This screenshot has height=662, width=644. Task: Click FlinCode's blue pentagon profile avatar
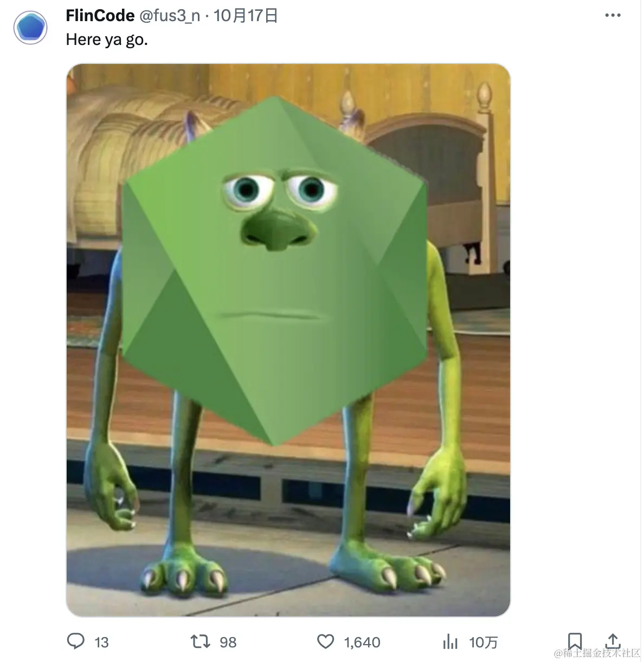pyautogui.click(x=30, y=27)
